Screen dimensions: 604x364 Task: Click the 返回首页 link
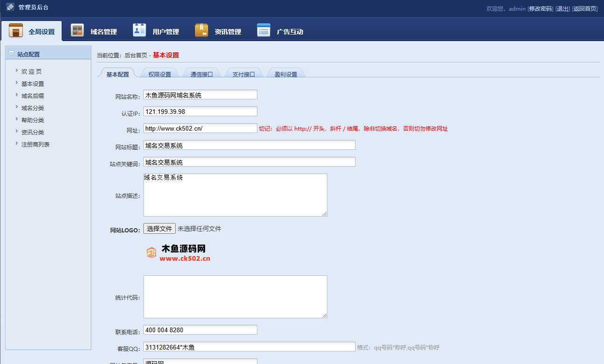tap(585, 8)
